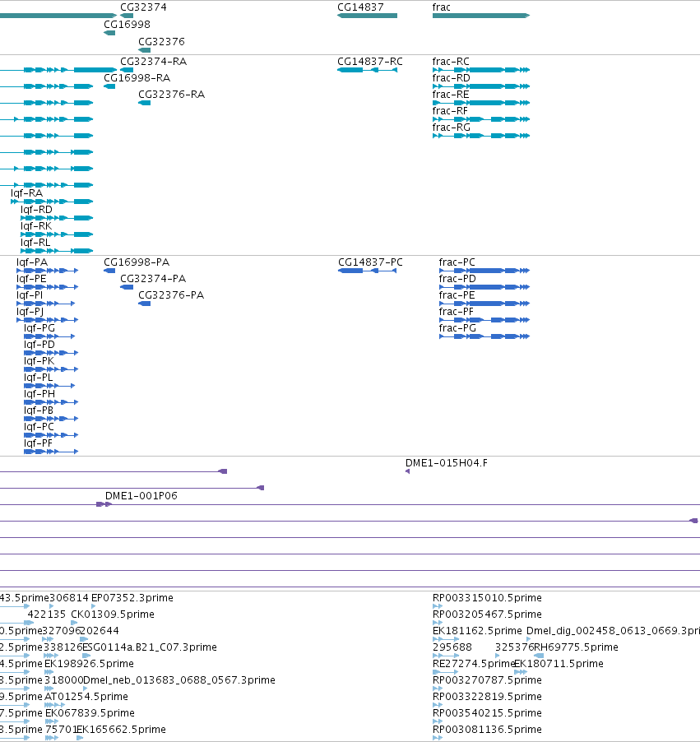Open the RP003540215.5prime EST label
The height and width of the screenshot is (742, 700).
coord(487,712)
